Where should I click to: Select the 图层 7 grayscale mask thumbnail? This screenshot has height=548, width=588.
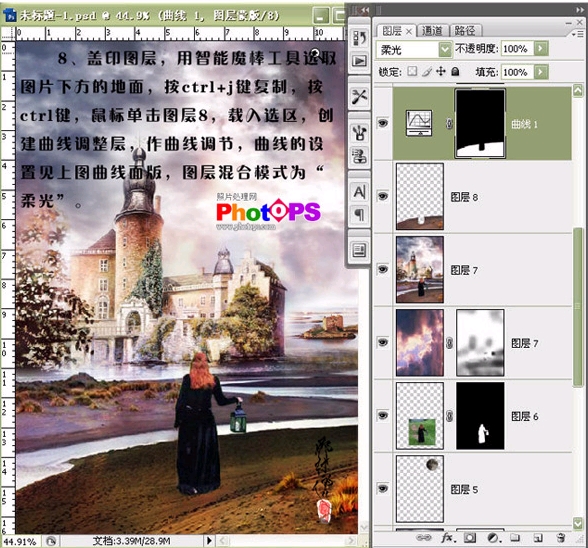click(480, 342)
